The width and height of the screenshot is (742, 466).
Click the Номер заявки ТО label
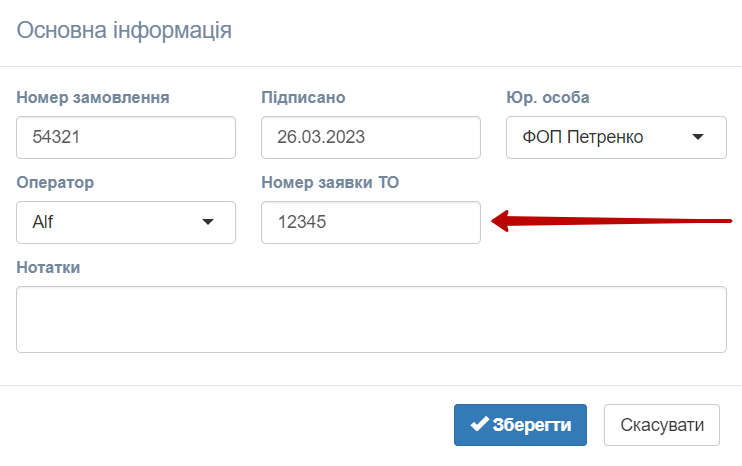330,183
